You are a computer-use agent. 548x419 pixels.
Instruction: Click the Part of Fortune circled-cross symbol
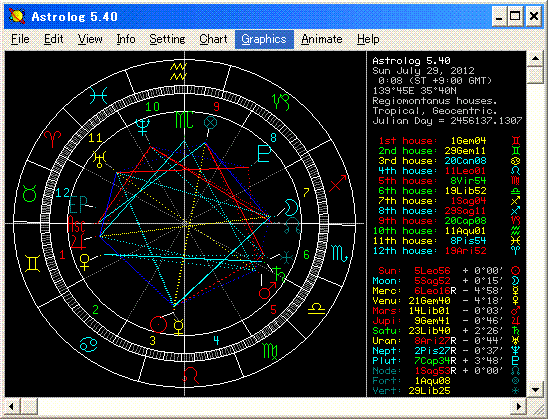pyautogui.click(x=210, y=123)
